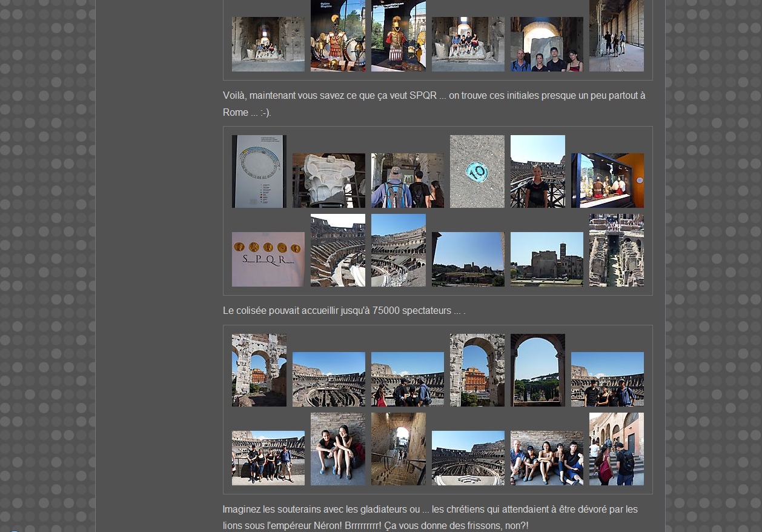This screenshot has height=532, width=762.
Task: Open the photo of woman with red backpack on steps
Action: click(616, 449)
